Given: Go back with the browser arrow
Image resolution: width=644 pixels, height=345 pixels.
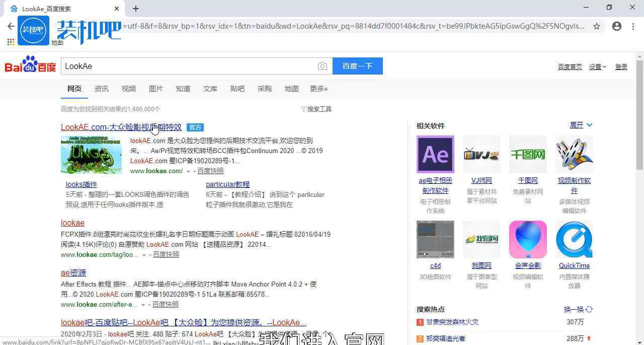Looking at the screenshot, I should coord(11,26).
